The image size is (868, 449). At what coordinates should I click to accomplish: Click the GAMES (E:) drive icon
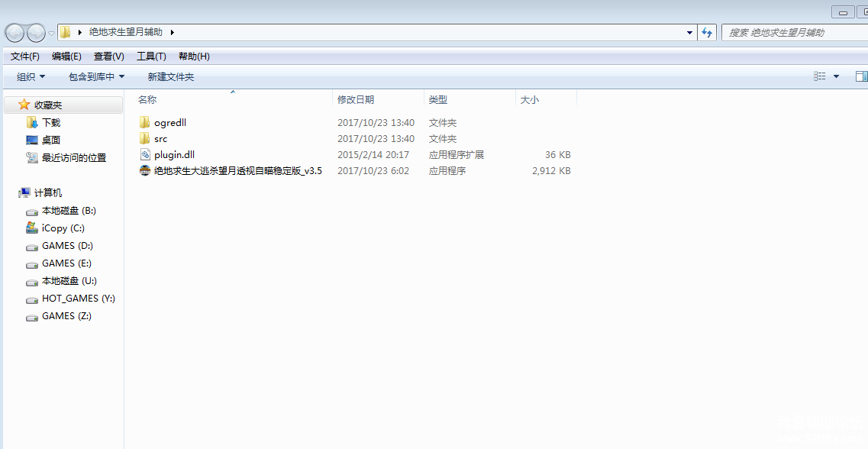coord(32,265)
